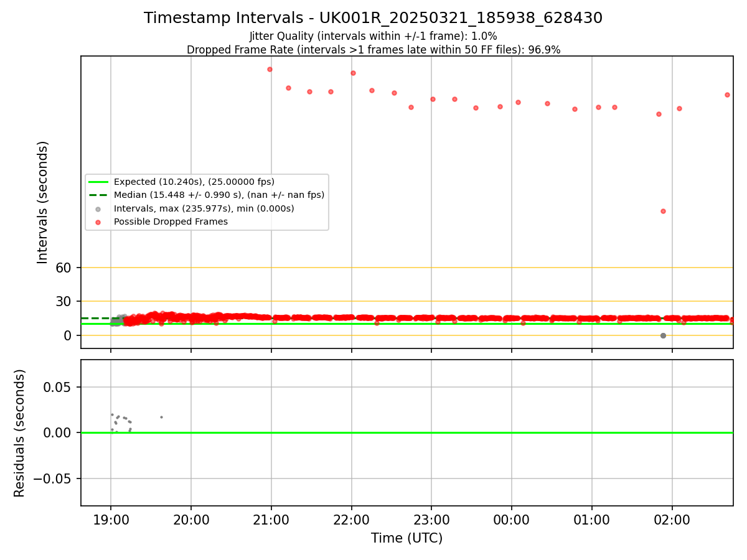Click the '21:00' x-axis tick label
This screenshot has height=560, width=747.
coord(271,520)
